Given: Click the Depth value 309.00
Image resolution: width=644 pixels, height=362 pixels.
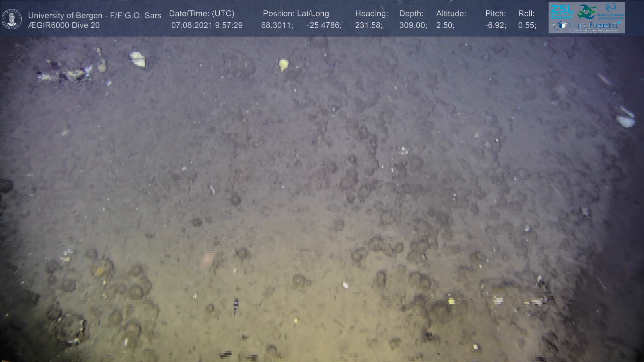Looking at the screenshot, I should (413, 25).
